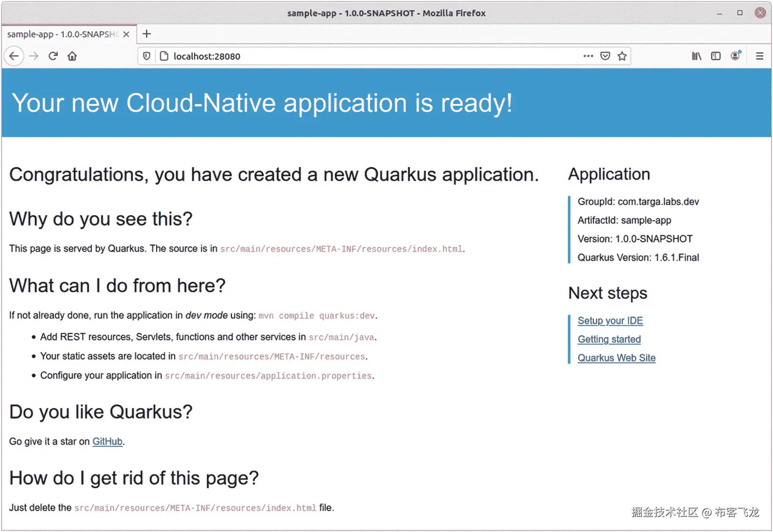Image resolution: width=773 pixels, height=532 pixels.
Task: Click the index.html path under 'Why do you see this?'
Action: [x=341, y=249]
